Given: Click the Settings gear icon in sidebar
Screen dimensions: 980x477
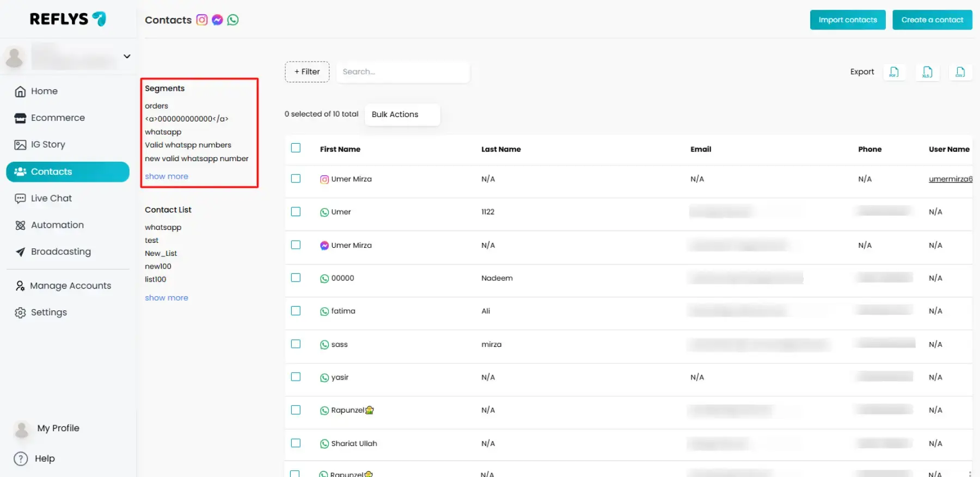Looking at the screenshot, I should 20,313.
